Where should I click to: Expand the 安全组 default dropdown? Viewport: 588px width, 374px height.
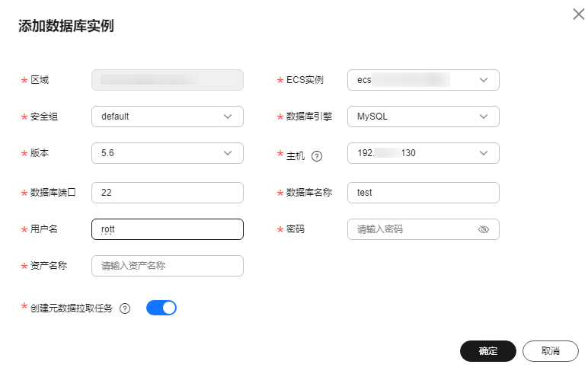pyautogui.click(x=167, y=117)
